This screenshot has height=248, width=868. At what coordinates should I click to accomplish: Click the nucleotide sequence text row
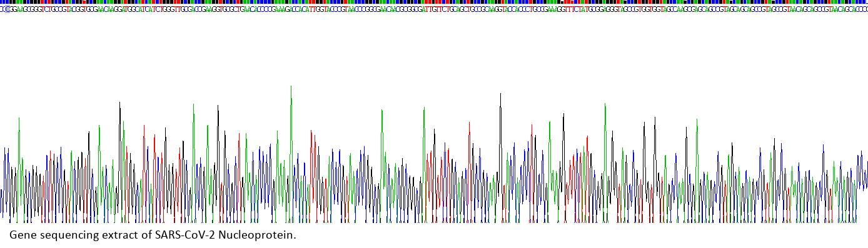434,9
